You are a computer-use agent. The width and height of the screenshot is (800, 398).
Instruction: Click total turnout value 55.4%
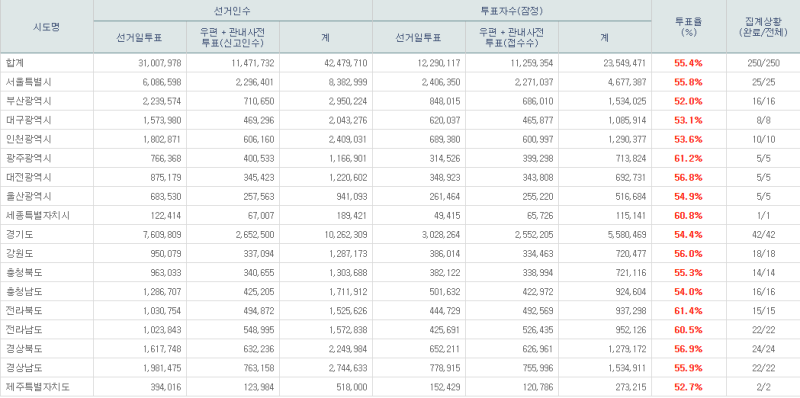(688, 63)
